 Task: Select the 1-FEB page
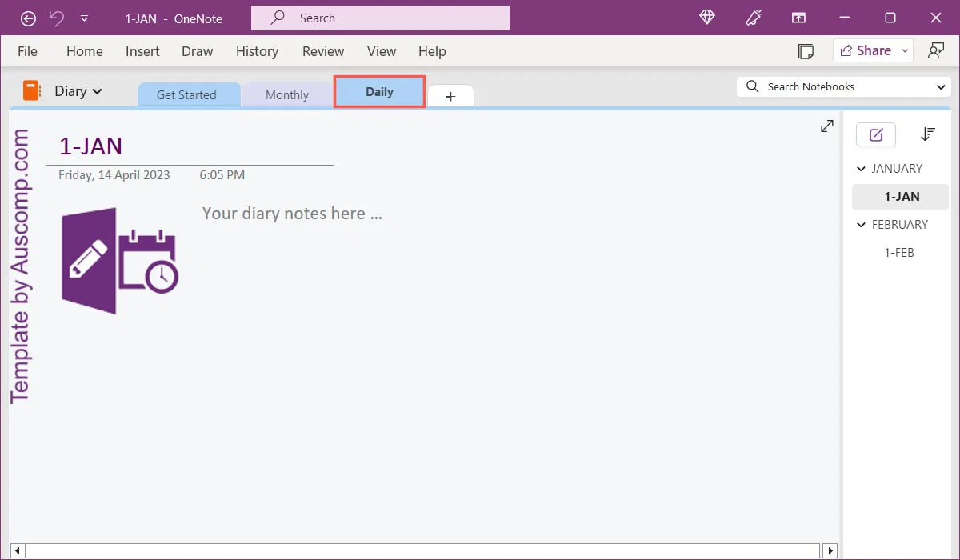click(901, 252)
